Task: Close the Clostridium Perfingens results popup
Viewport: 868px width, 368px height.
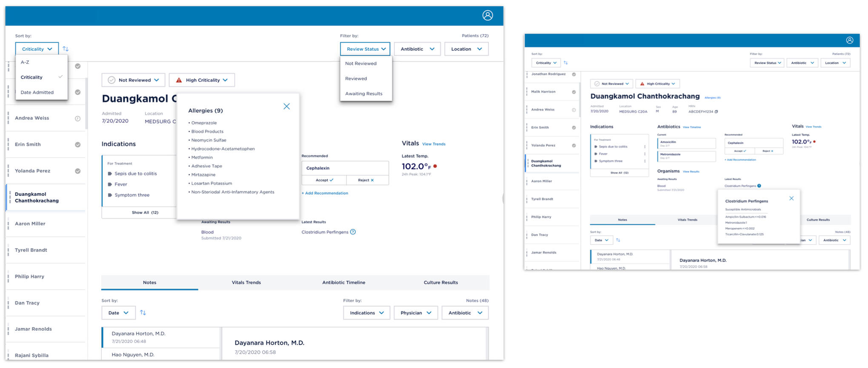Action: click(x=791, y=198)
